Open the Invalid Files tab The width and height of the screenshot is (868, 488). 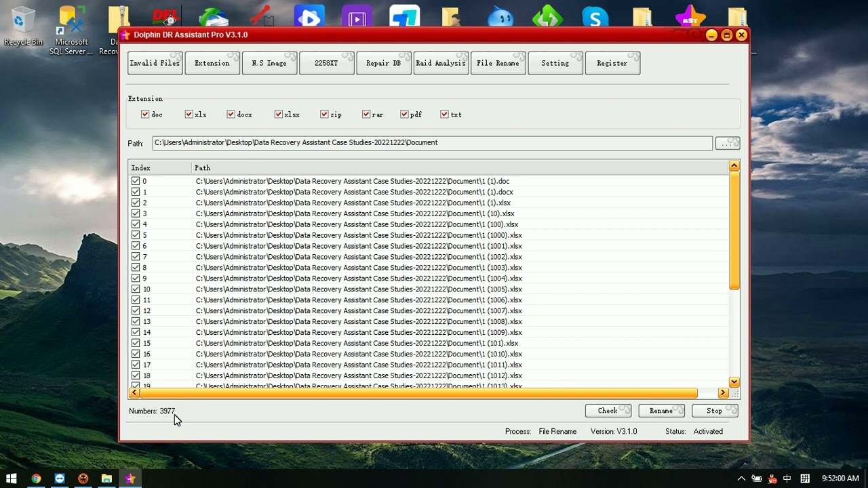click(x=155, y=63)
